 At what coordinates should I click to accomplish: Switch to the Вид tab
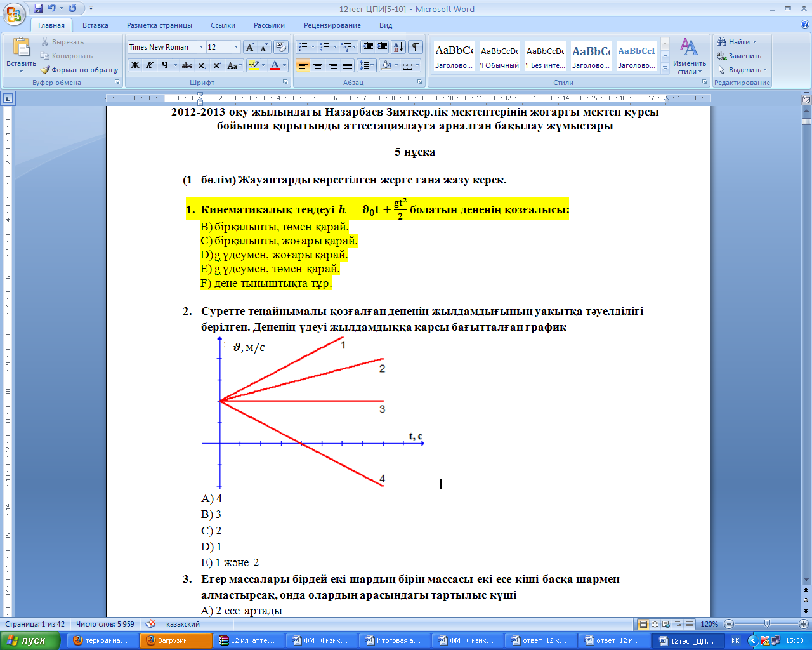pos(386,25)
